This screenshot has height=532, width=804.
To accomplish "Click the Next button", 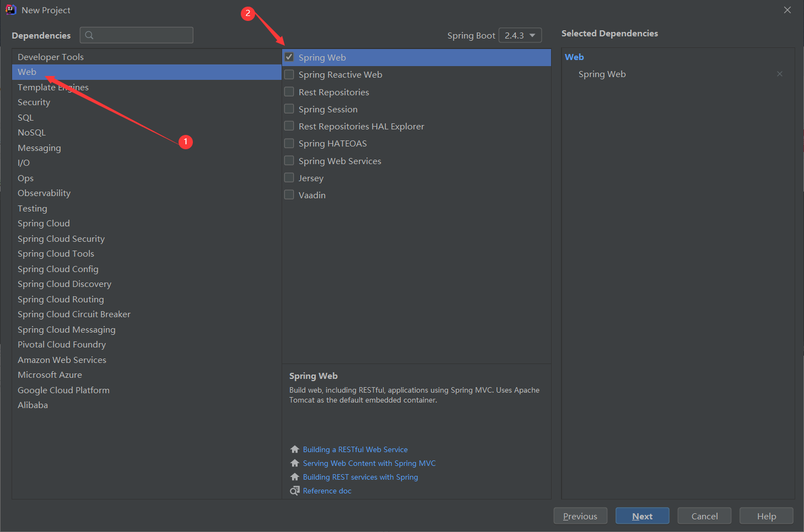I will 643,516.
